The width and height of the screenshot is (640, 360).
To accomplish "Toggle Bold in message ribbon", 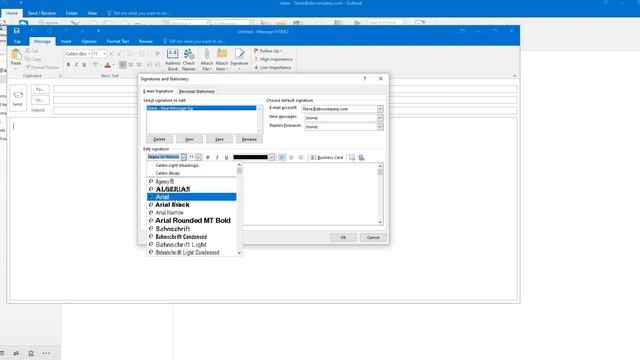I will click(68, 65).
